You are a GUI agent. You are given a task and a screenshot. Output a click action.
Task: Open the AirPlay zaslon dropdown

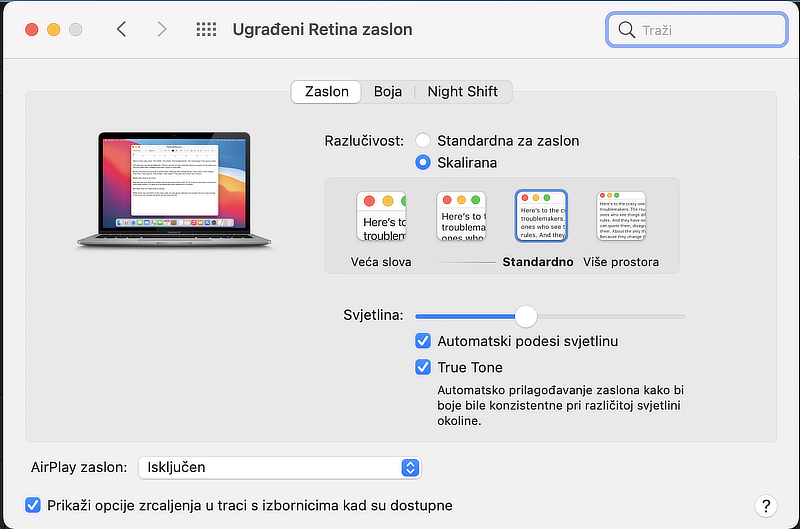click(x=280, y=467)
